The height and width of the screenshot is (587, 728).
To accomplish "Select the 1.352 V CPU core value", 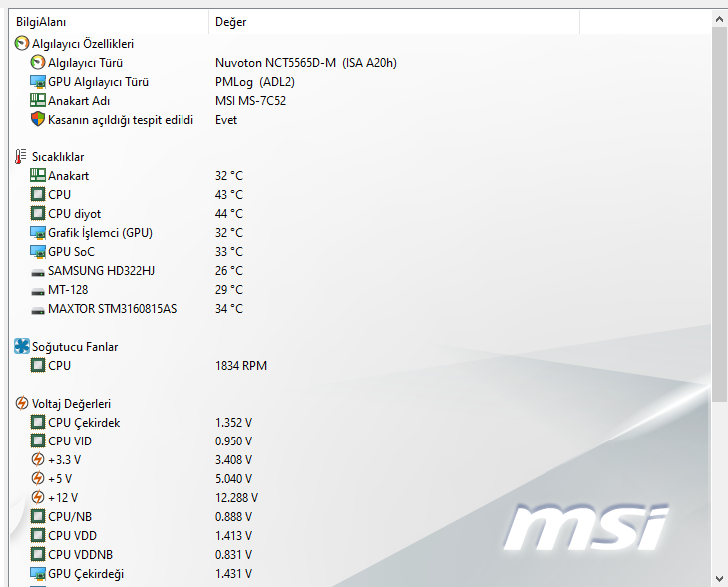I will pos(233,423).
